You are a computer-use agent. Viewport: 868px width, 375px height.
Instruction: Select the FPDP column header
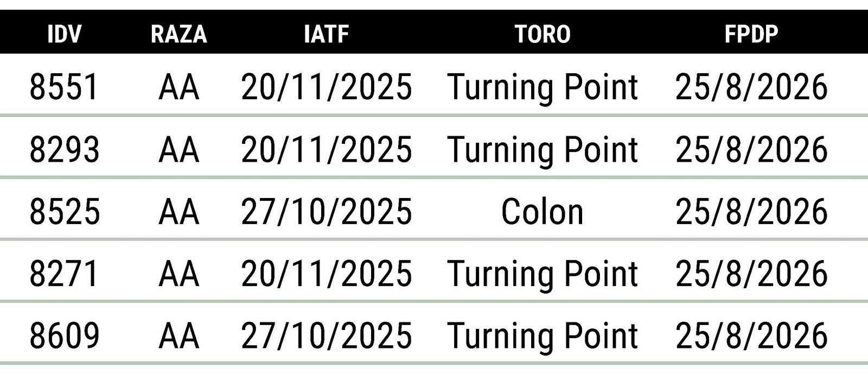point(751,34)
